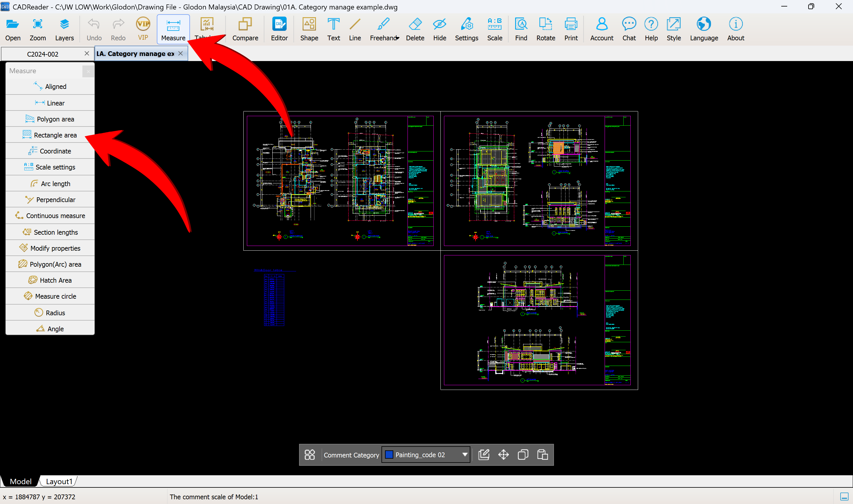Pick the Coordinate measure option

tap(50, 151)
